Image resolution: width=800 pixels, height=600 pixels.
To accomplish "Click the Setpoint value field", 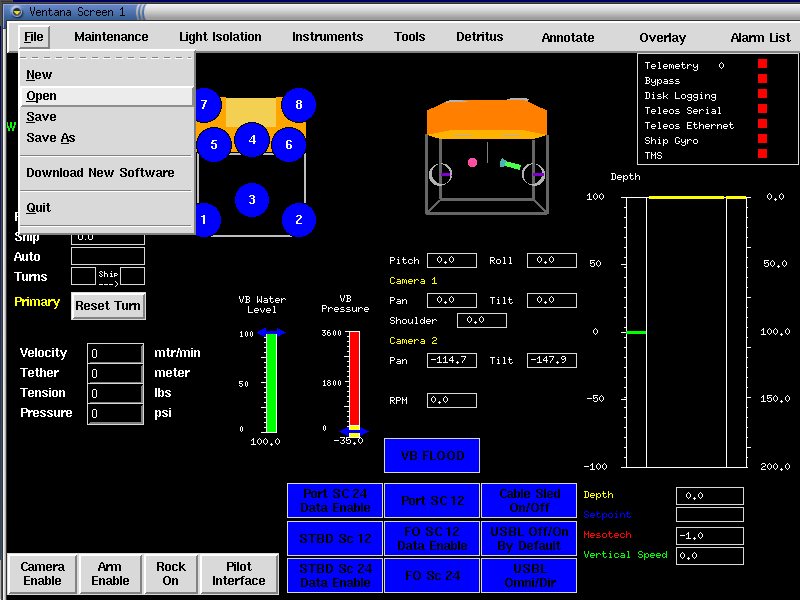I will tap(710, 514).
